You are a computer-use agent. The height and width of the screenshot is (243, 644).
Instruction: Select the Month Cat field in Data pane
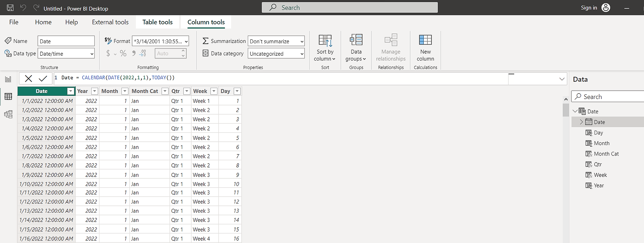point(606,154)
